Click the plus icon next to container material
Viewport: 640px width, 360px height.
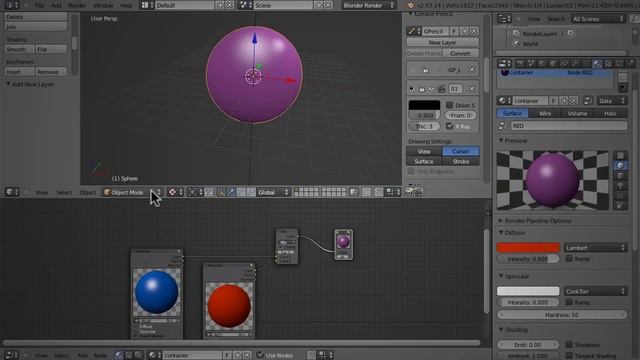564,100
